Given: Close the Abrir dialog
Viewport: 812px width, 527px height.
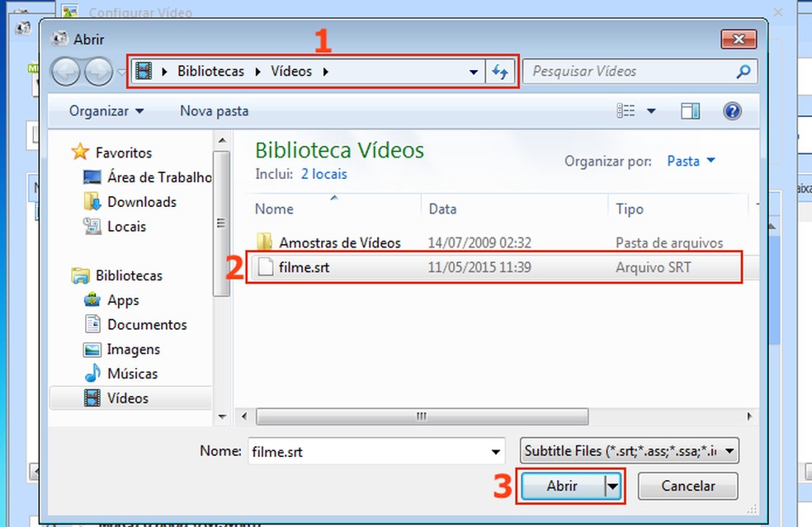Looking at the screenshot, I should coord(739,39).
